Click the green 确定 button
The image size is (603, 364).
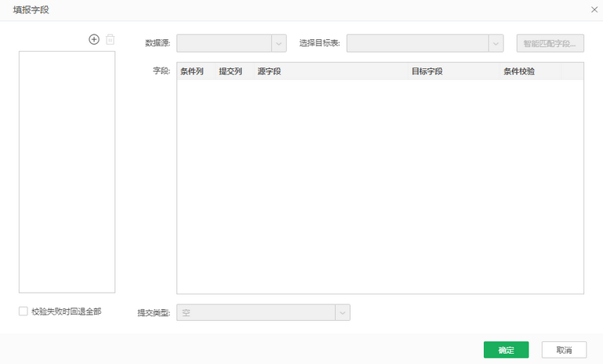pos(506,350)
